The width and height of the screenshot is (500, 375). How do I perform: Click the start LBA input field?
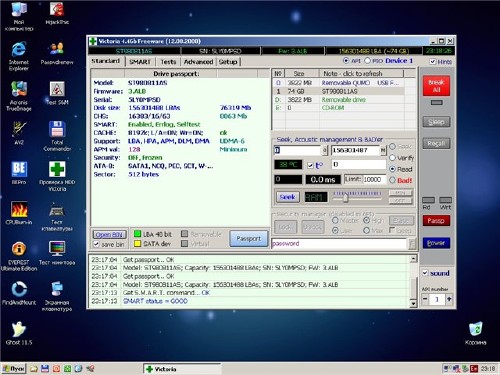pyautogui.click(x=298, y=150)
